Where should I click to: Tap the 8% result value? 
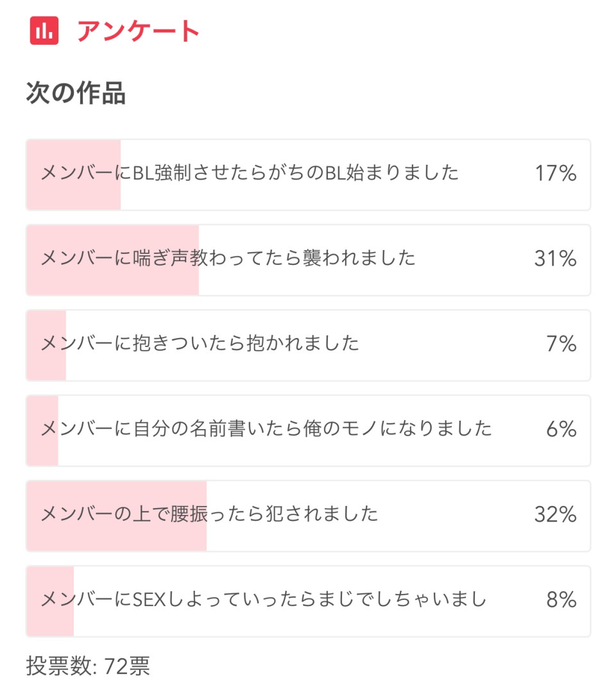pos(561,600)
